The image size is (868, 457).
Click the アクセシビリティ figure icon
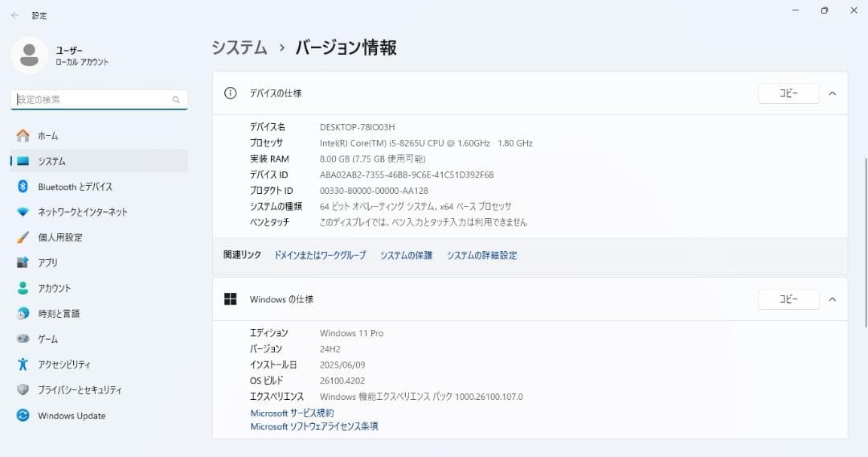[23, 364]
